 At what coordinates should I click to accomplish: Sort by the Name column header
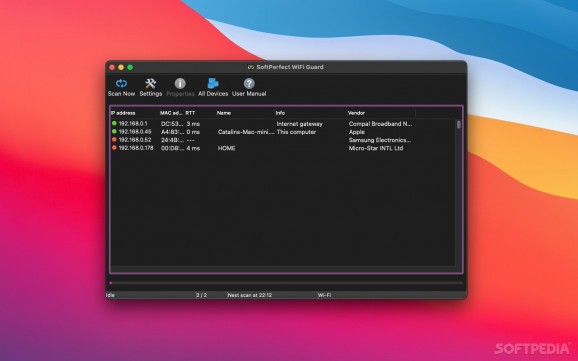(x=224, y=113)
